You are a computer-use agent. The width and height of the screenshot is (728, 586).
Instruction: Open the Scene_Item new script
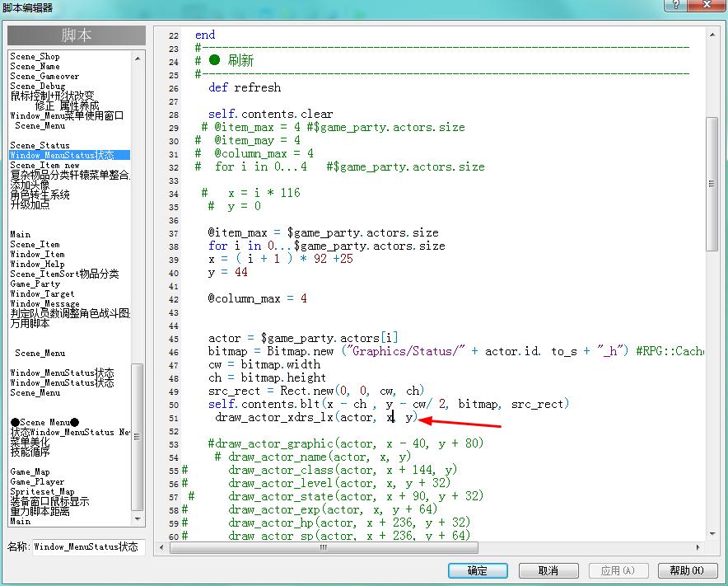tap(44, 165)
